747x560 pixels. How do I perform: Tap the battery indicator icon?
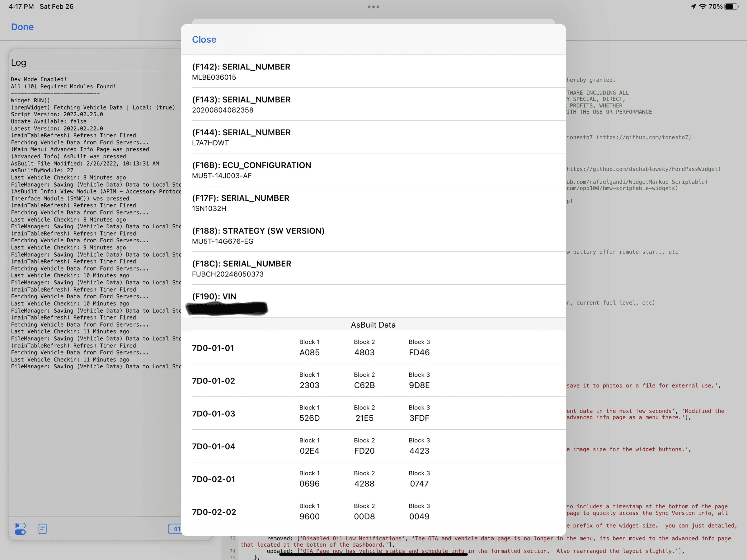point(731,7)
